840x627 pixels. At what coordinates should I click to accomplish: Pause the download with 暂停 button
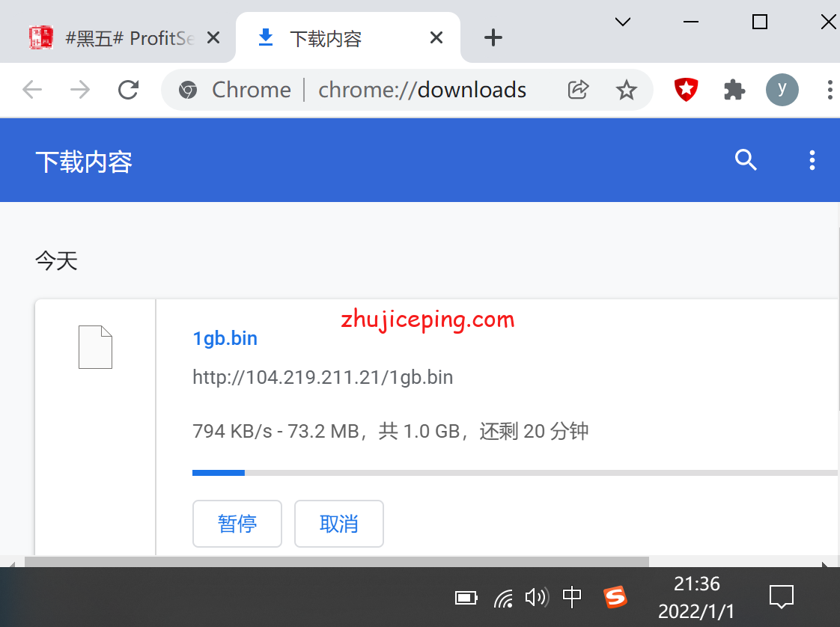coord(237,524)
